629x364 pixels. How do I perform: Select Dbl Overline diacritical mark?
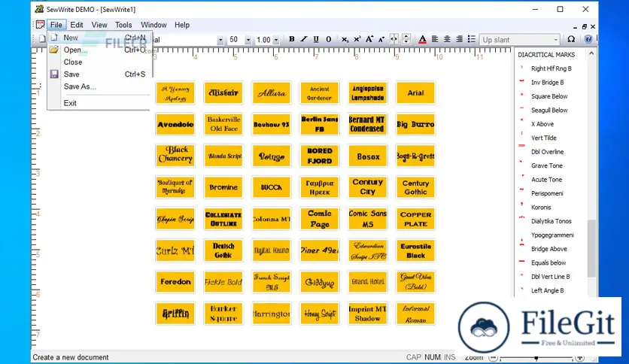tap(547, 152)
